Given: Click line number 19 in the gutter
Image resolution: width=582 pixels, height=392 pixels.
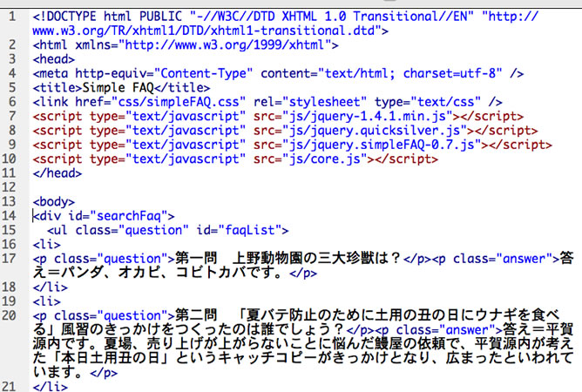Looking at the screenshot, I should [10, 301].
